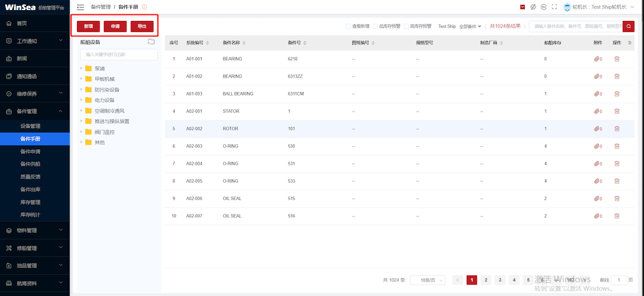This screenshot has height=296, width=644.
Task: Click the equipment tree keyword filter field
Action: tap(119, 55)
